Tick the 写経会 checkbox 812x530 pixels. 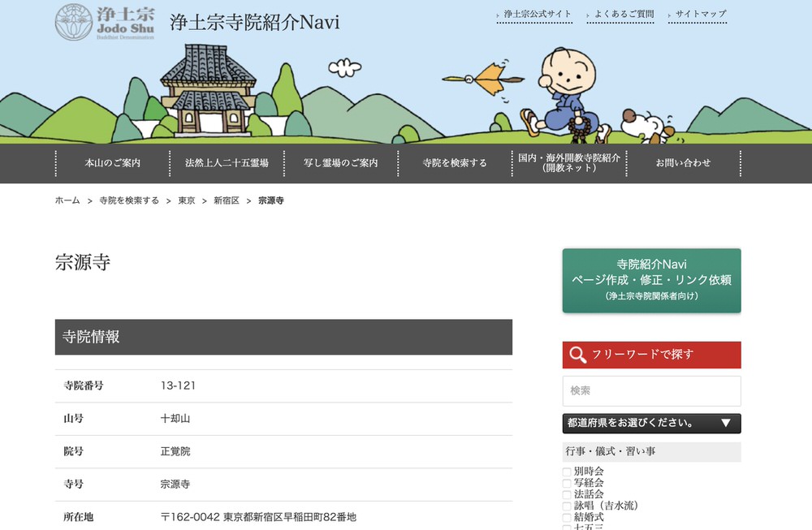pyautogui.click(x=567, y=483)
